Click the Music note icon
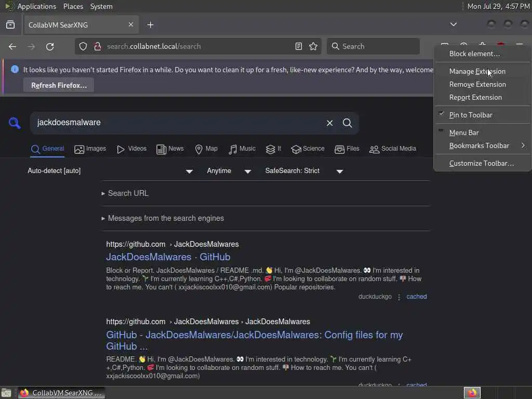The width and height of the screenshot is (532, 399). (x=233, y=149)
